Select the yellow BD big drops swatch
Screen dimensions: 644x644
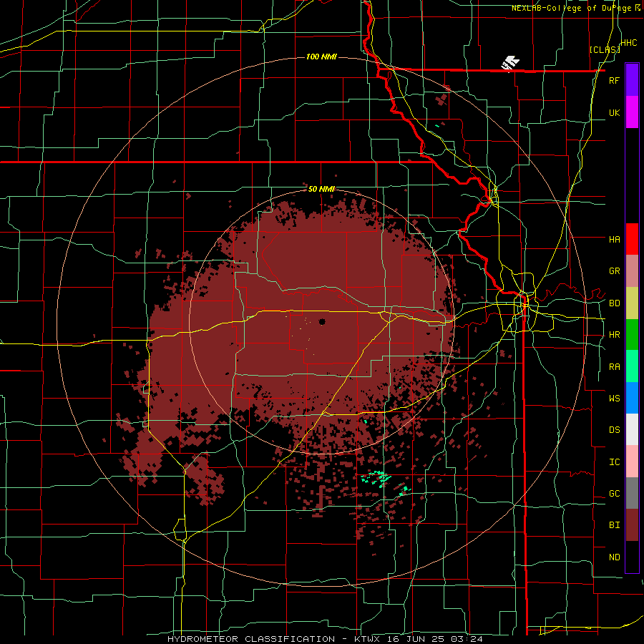[x=632, y=303]
